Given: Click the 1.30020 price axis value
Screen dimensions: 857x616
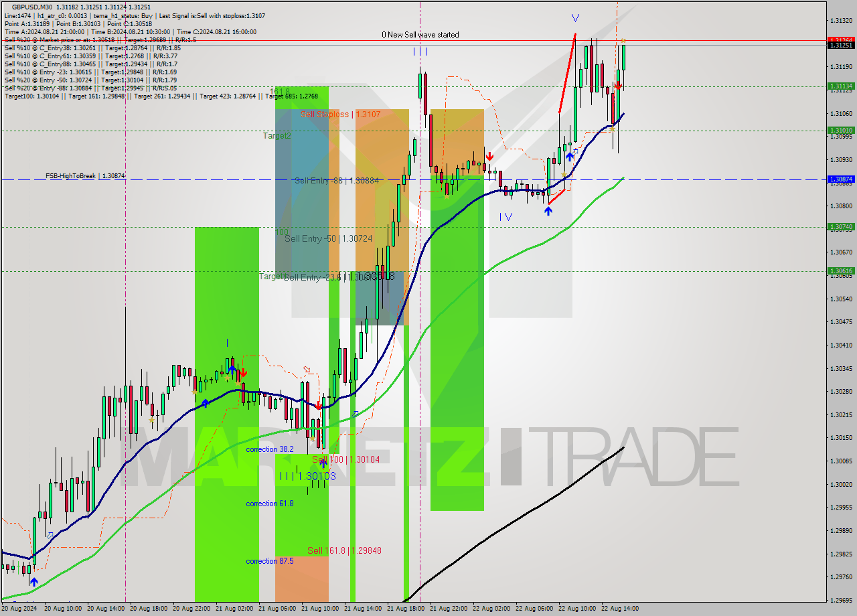Looking at the screenshot, I should point(841,484).
